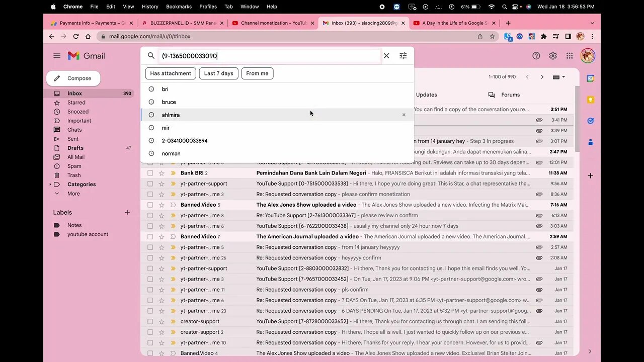Toggle the Chrome side panel
The width and height of the screenshot is (644, 362).
(568, 36)
